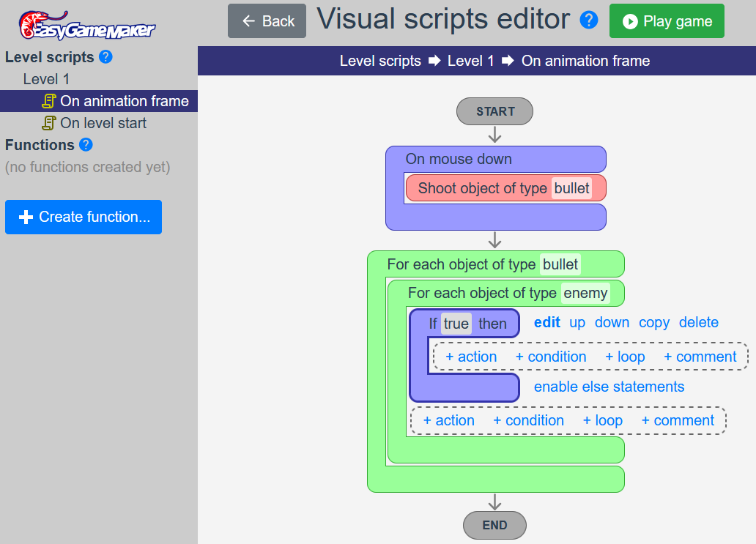Viewport: 756px width, 544px height.
Task: Add comment below the If block
Action: click(x=678, y=421)
